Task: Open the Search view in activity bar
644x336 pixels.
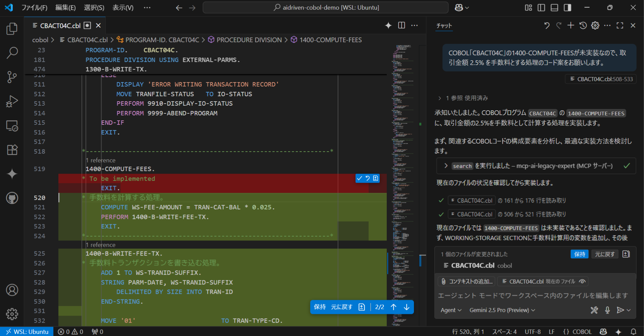Action: coord(12,53)
